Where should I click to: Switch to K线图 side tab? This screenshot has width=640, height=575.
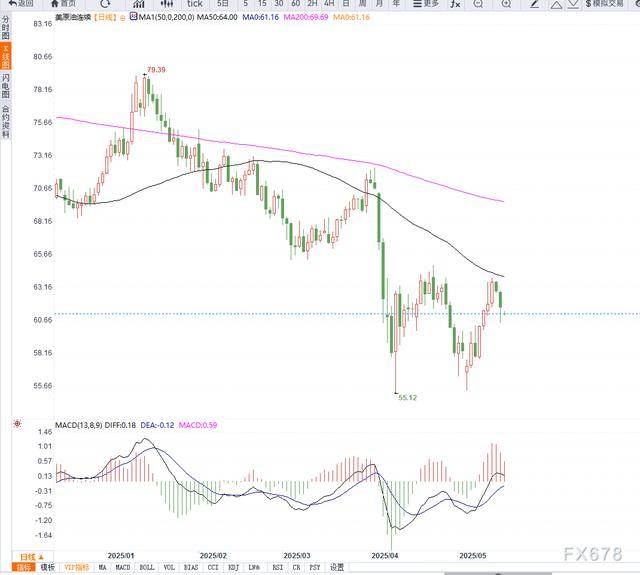click(5, 56)
